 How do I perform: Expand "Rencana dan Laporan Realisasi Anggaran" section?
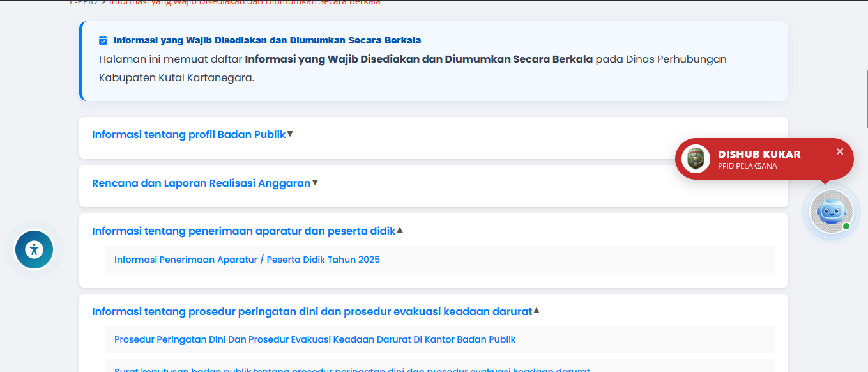pyautogui.click(x=205, y=183)
